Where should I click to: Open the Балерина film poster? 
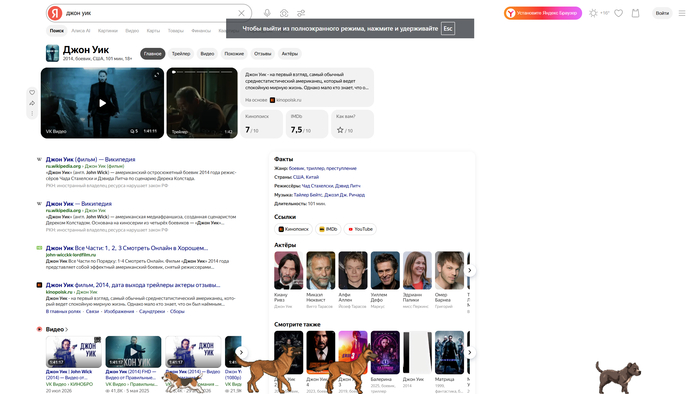click(x=385, y=352)
